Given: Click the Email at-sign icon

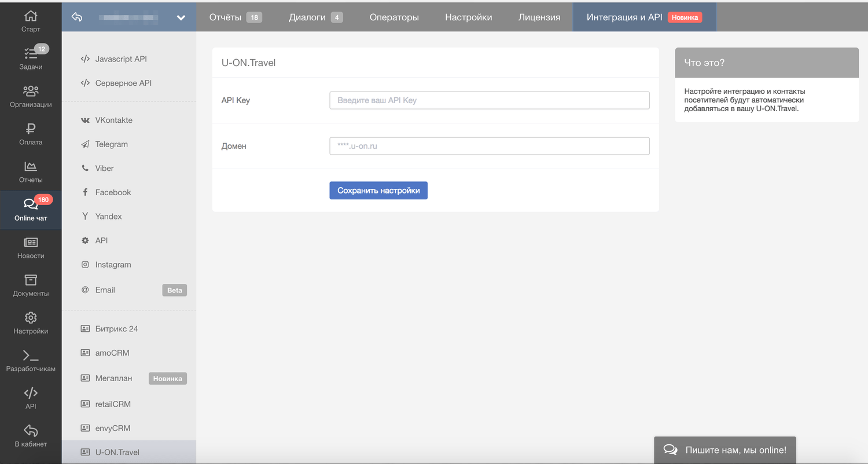Looking at the screenshot, I should (85, 290).
